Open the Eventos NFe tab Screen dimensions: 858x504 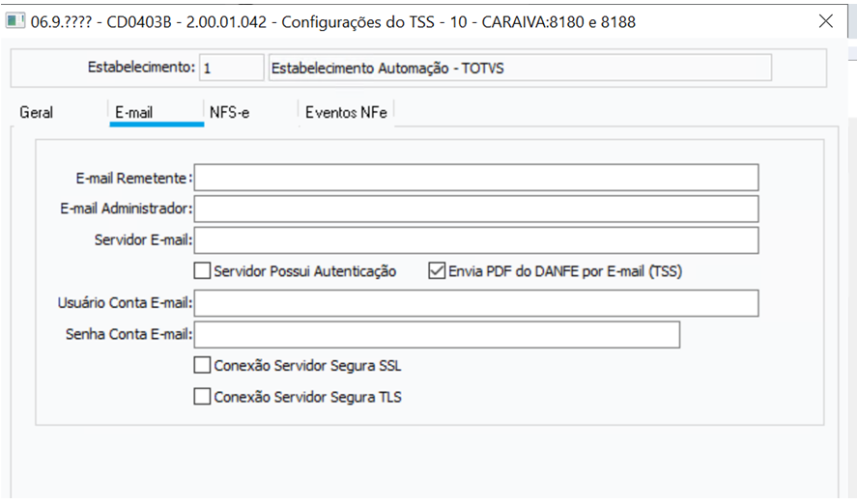pyautogui.click(x=346, y=113)
